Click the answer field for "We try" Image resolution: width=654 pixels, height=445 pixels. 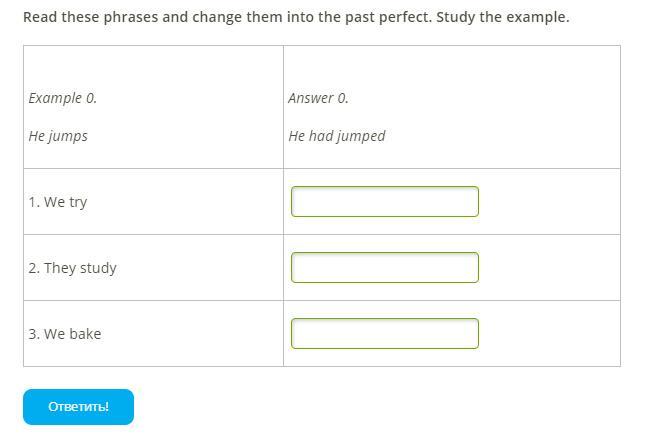384,202
